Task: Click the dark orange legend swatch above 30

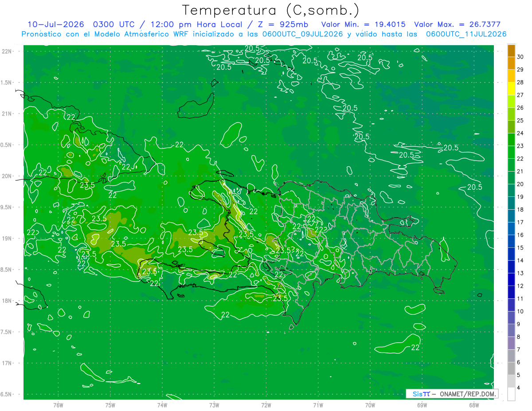Action: click(x=511, y=51)
